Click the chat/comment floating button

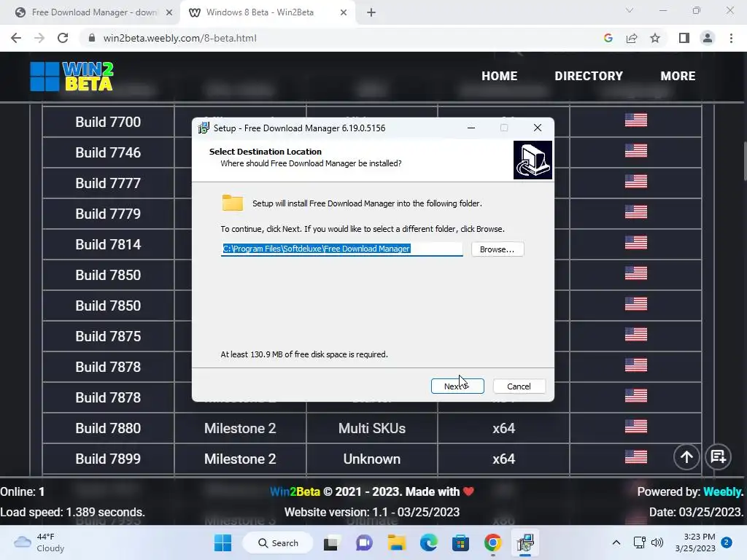(718, 457)
